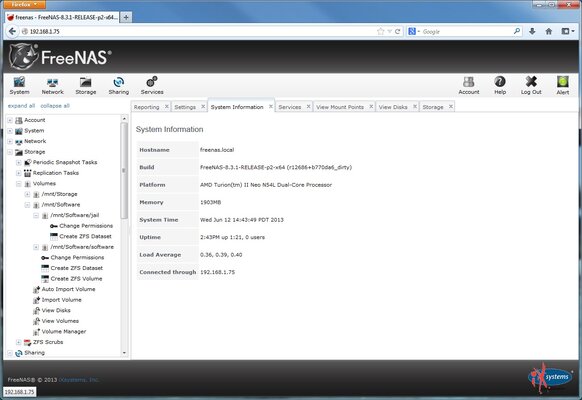Click the browser address bar
The width and height of the screenshot is (582, 400).
pyautogui.click(x=199, y=32)
